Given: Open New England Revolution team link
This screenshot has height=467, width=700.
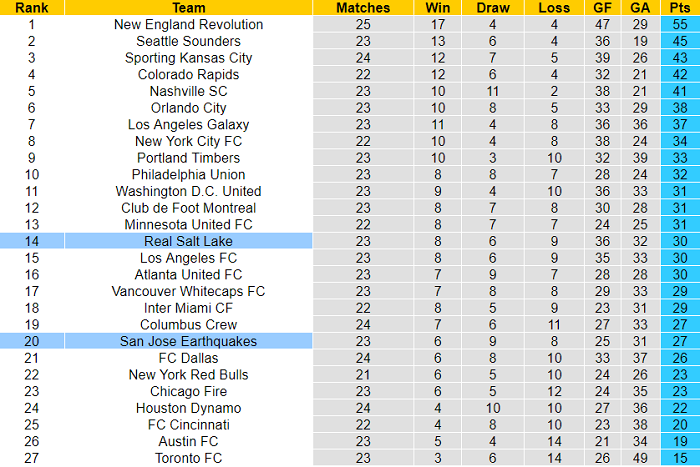Looking at the screenshot, I should point(188,24).
